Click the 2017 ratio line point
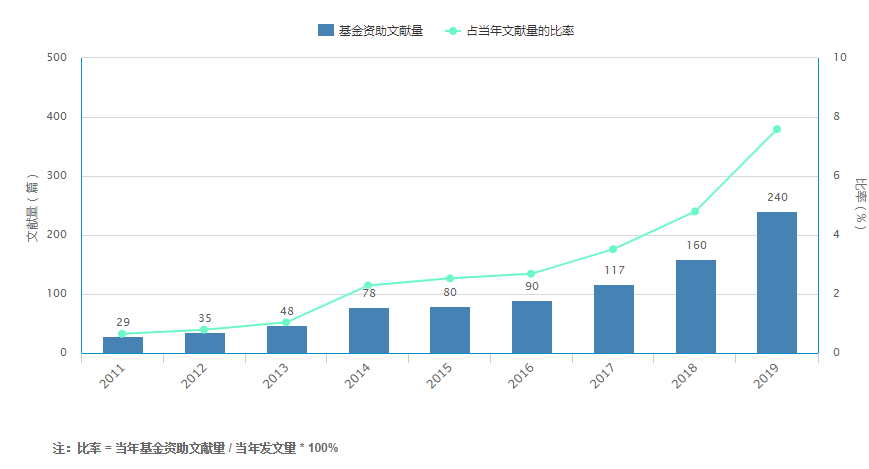The height and width of the screenshot is (469, 869). 613,249
